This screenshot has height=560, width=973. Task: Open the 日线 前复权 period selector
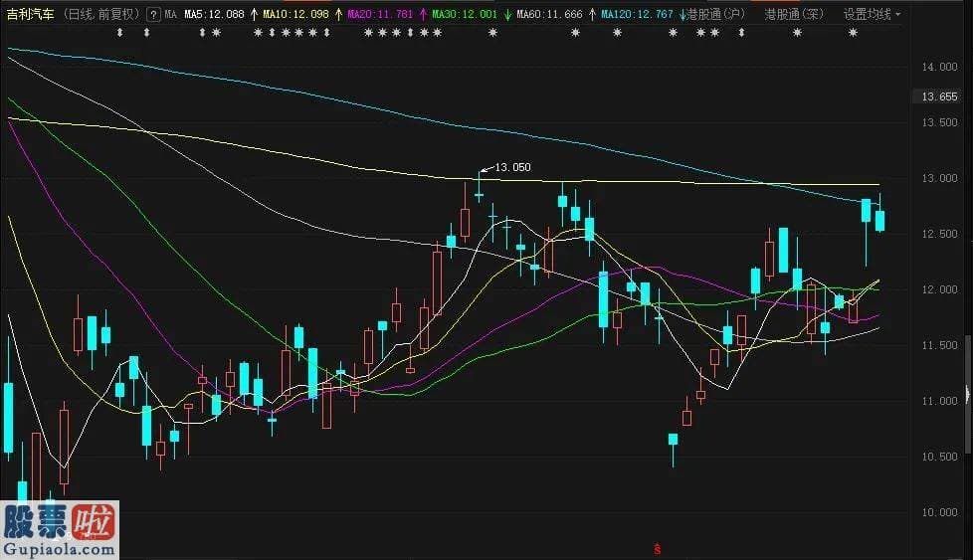(x=101, y=14)
